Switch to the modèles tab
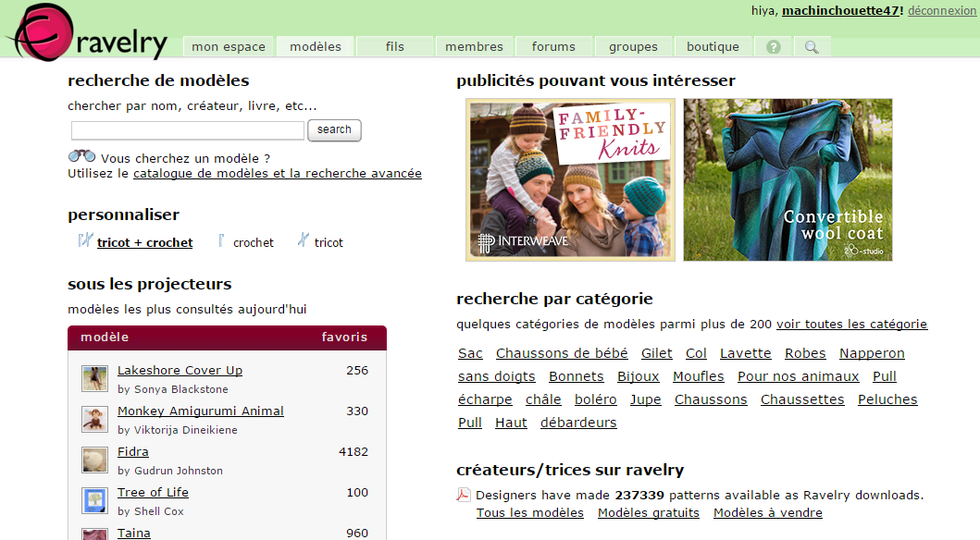Viewport: 980px width, 540px height. [316, 47]
